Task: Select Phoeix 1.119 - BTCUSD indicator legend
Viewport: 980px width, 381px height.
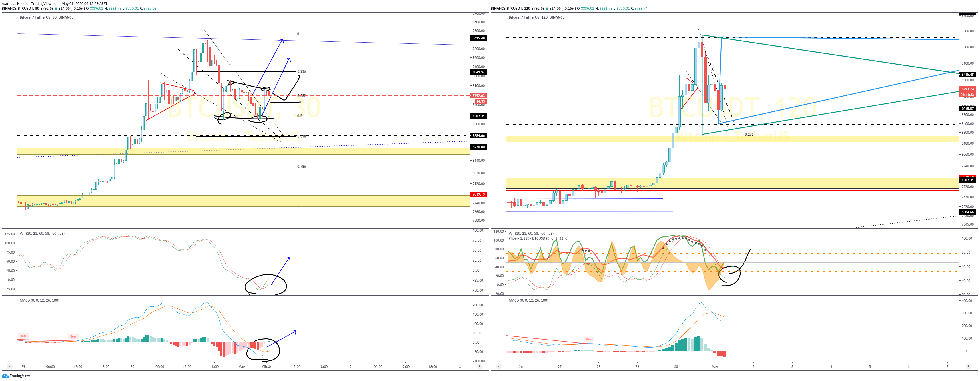Action: pyautogui.click(x=538, y=239)
